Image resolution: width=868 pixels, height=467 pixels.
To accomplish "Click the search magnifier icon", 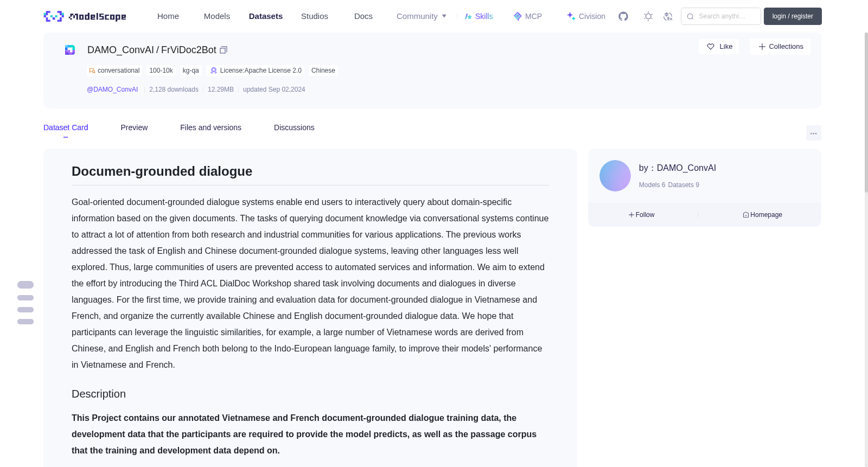I will pyautogui.click(x=690, y=16).
